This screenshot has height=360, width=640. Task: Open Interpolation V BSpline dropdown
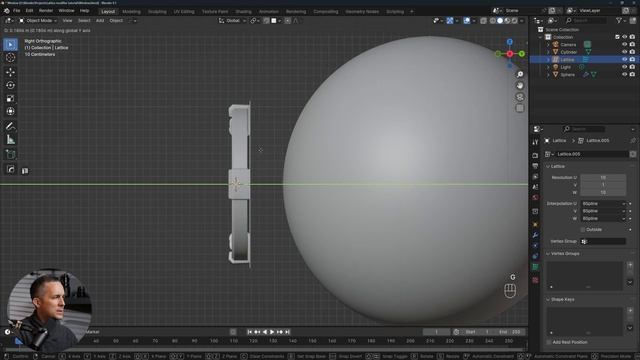603,211
